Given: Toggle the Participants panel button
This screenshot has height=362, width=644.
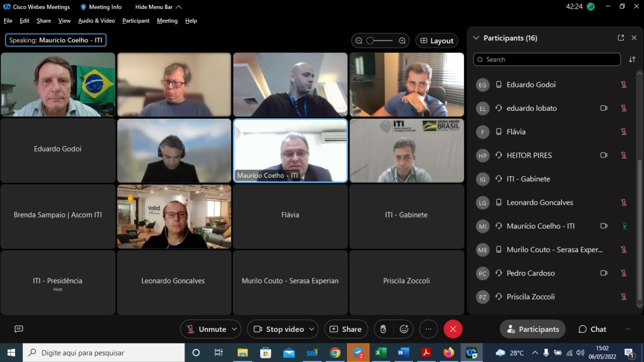Looking at the screenshot, I should point(532,329).
